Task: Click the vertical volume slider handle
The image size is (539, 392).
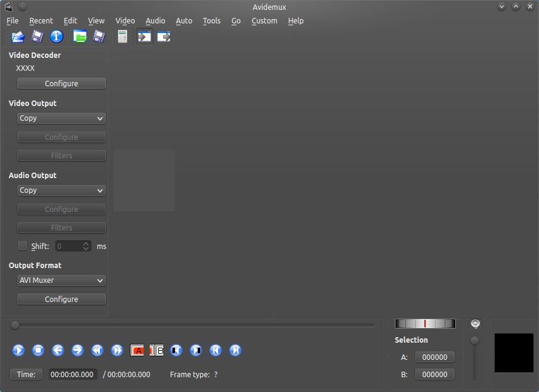Action: coord(474,341)
